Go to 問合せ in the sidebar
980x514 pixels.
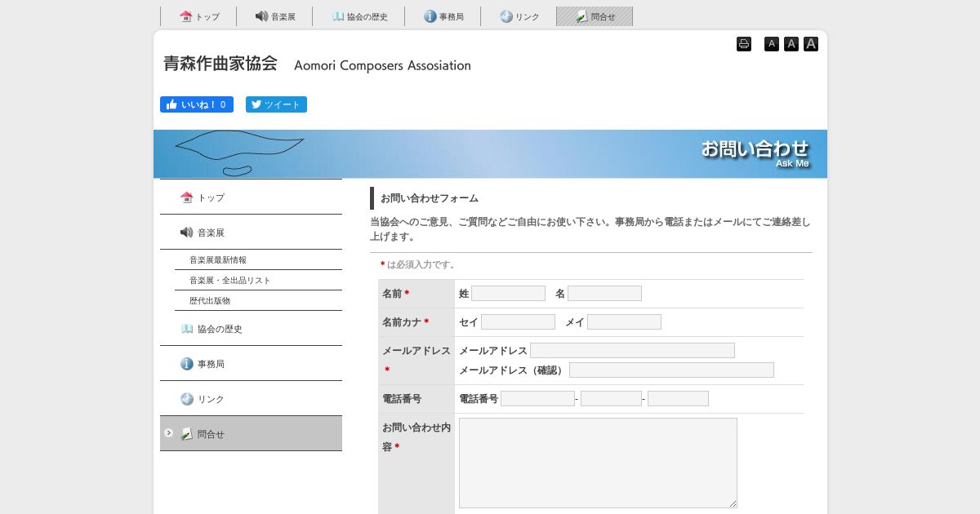pos(251,434)
